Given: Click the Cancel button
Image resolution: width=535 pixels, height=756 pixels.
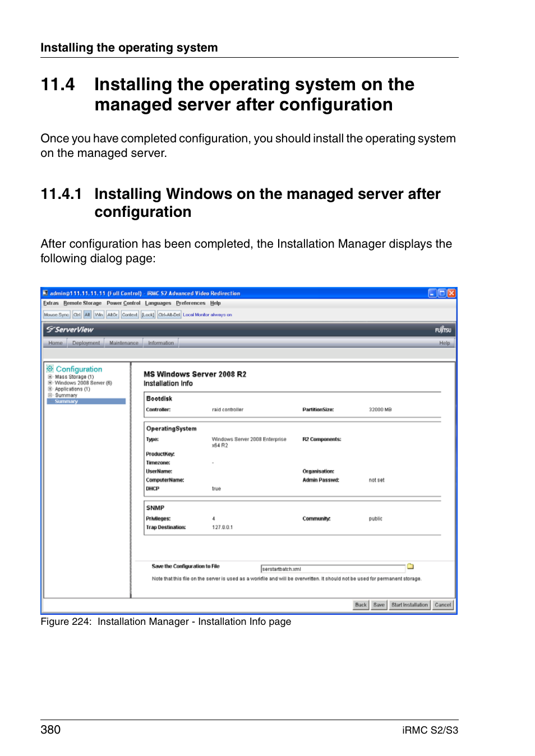Looking at the screenshot, I should click(443, 605).
